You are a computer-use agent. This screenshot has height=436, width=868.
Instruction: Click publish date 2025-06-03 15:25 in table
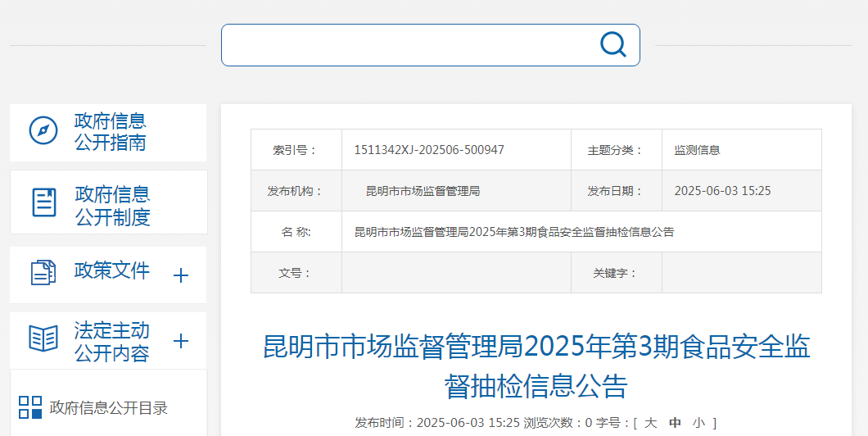pyautogui.click(x=722, y=191)
